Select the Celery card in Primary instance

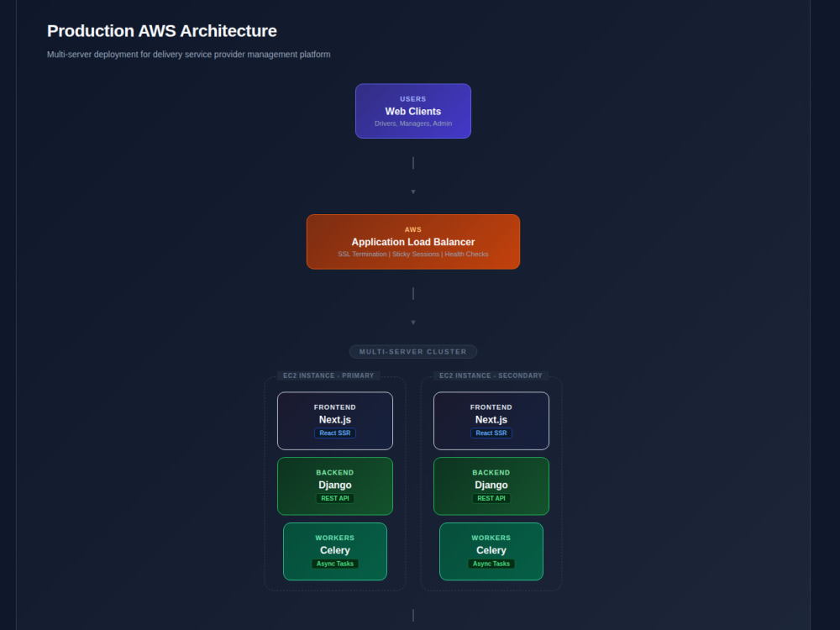click(335, 551)
